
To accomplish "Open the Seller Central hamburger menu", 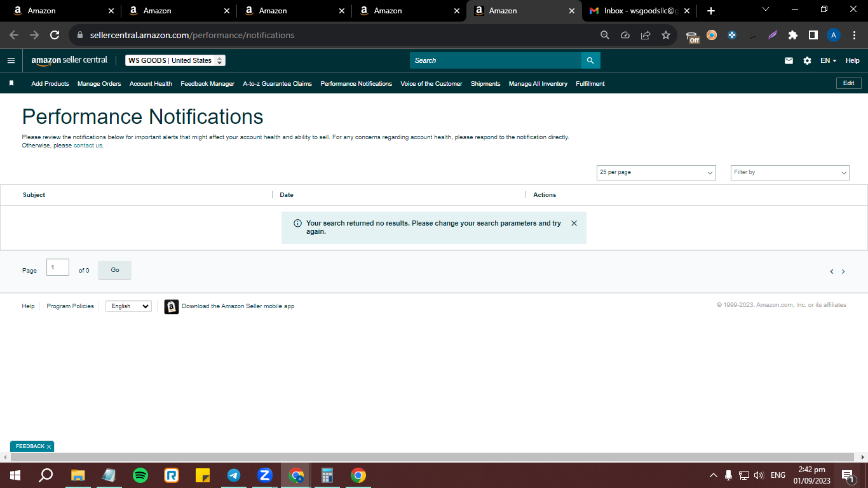I will [x=11, y=60].
